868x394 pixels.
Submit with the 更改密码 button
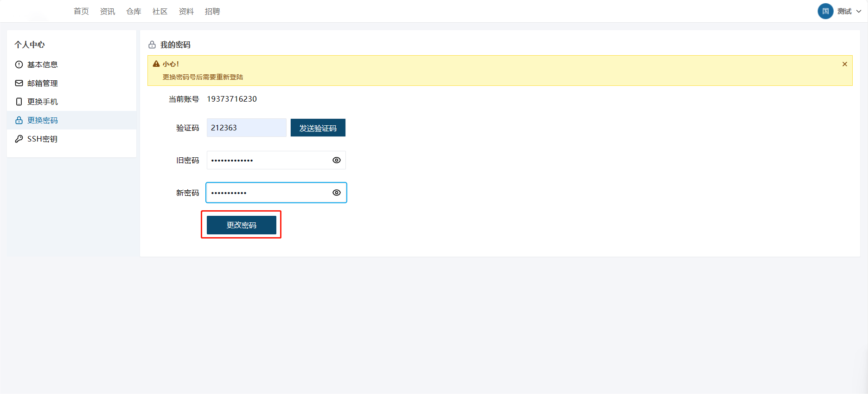pos(241,225)
